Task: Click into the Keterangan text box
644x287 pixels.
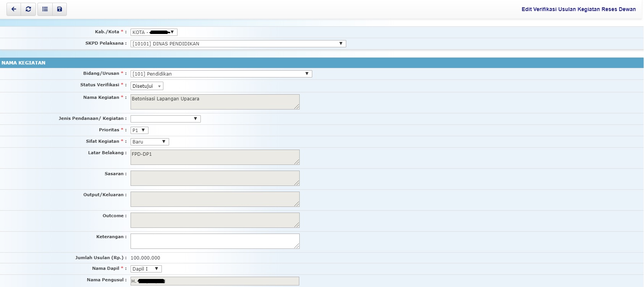Action: point(215,241)
